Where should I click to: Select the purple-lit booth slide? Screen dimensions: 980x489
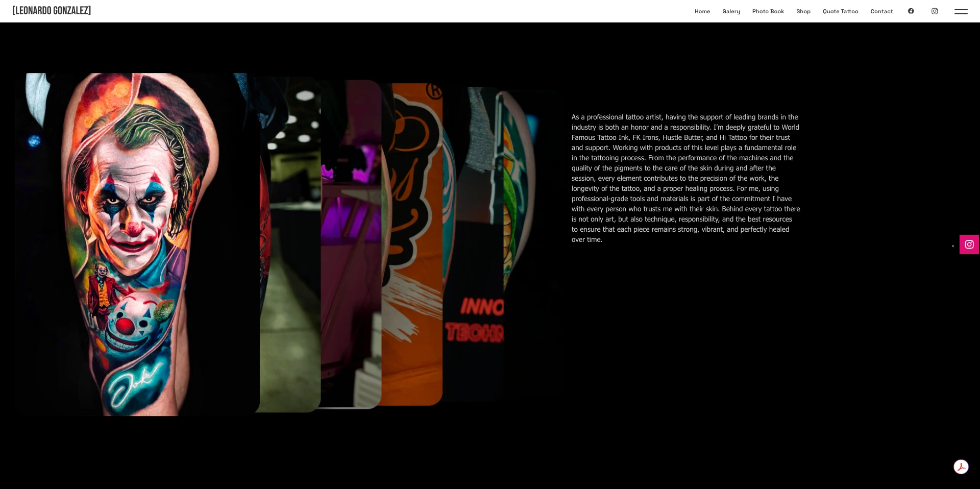pos(351,244)
